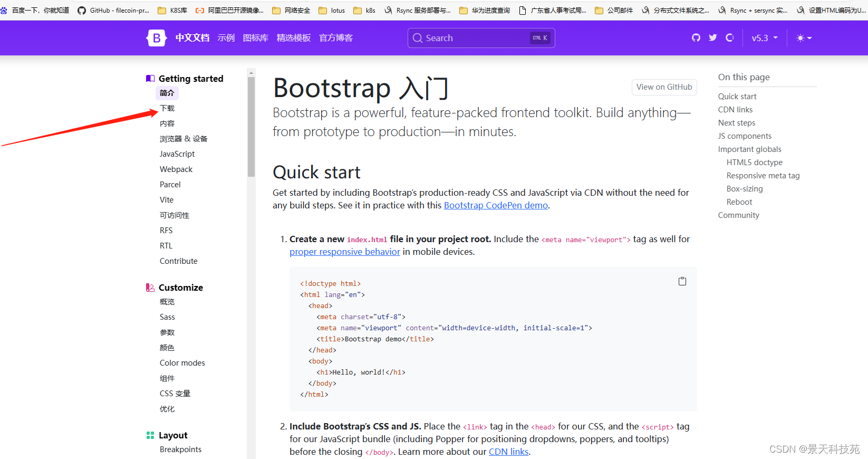Click View on GitHub button
The width and height of the screenshot is (868, 459).
point(664,87)
